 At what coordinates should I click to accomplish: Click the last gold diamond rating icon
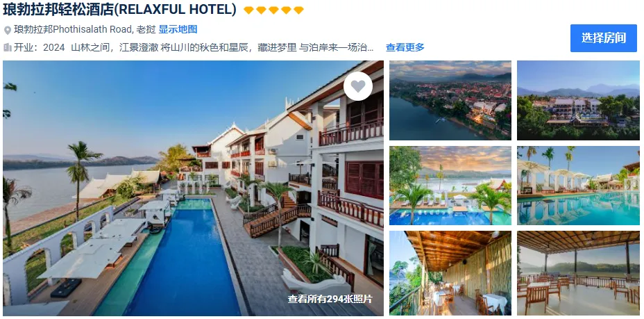pyautogui.click(x=298, y=10)
